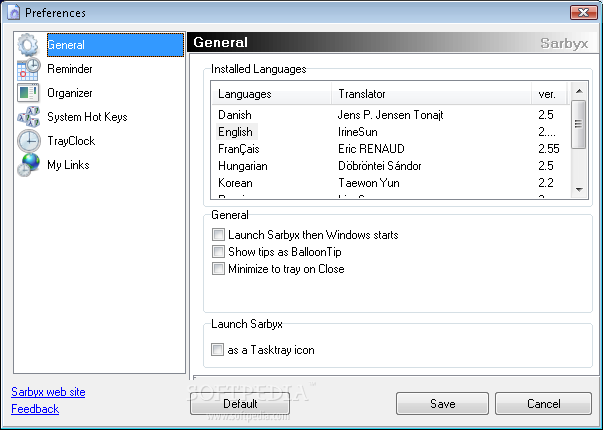Click the System Hot Keys cubes icon
603x430 pixels.
click(28, 117)
